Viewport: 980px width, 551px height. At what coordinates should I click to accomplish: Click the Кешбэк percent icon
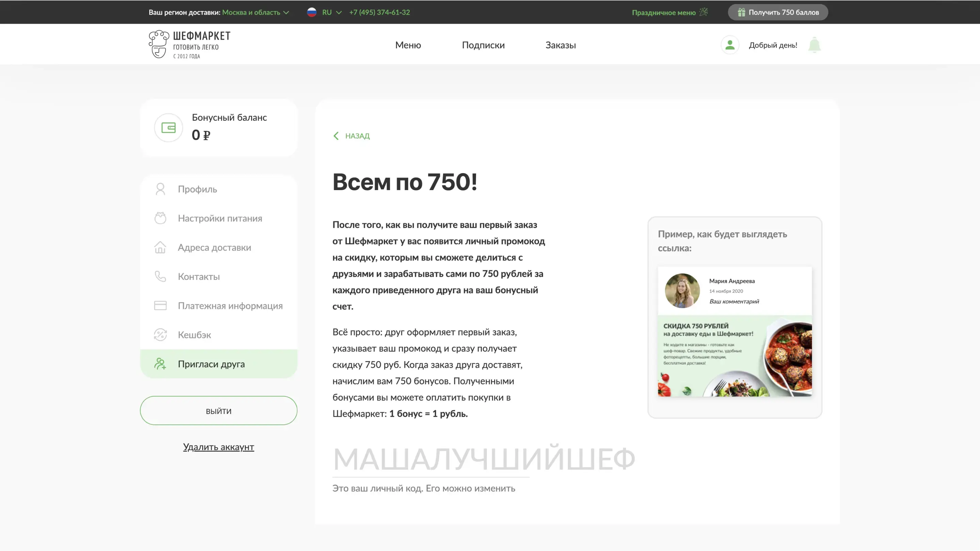pyautogui.click(x=160, y=335)
